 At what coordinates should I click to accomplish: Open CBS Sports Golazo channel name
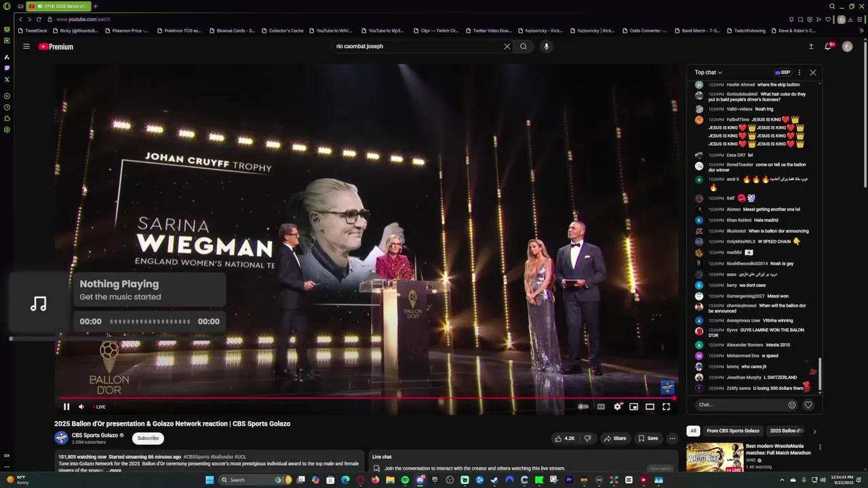[94, 435]
